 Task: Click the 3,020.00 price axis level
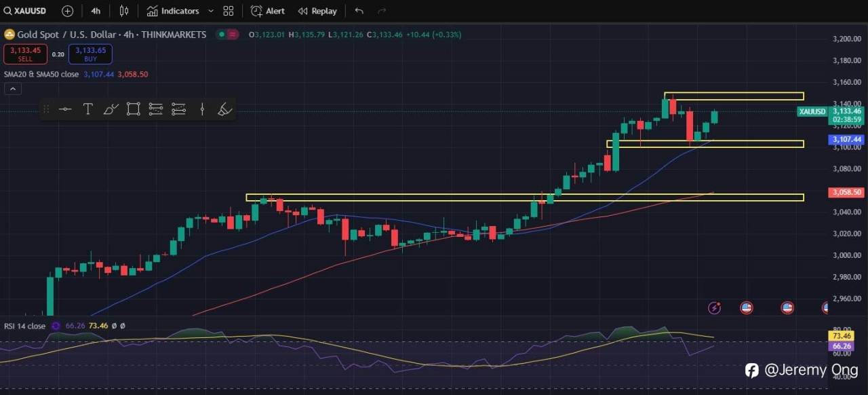tap(846, 233)
